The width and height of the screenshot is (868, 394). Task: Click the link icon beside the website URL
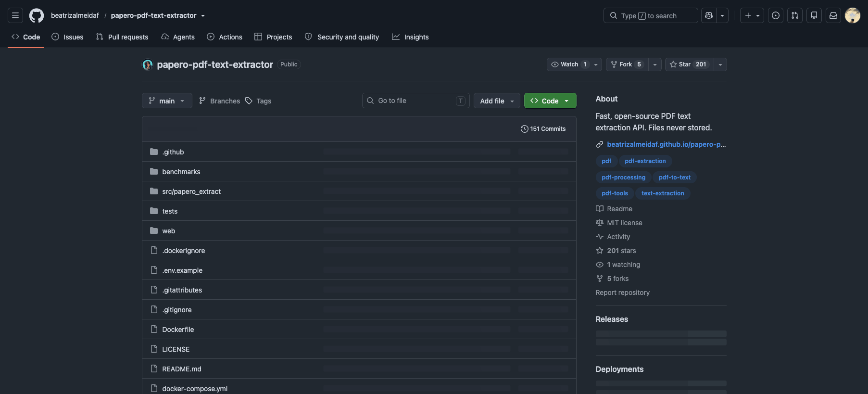pyautogui.click(x=600, y=144)
